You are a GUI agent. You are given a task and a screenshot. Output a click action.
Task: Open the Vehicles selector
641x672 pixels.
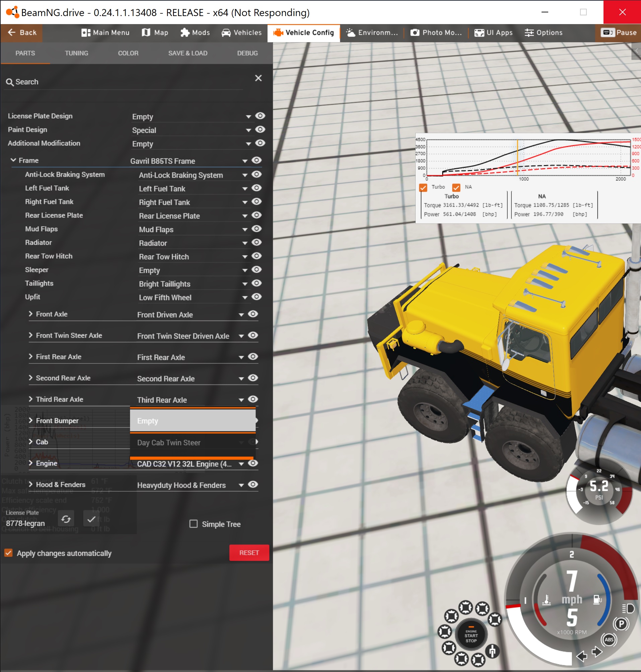[241, 32]
